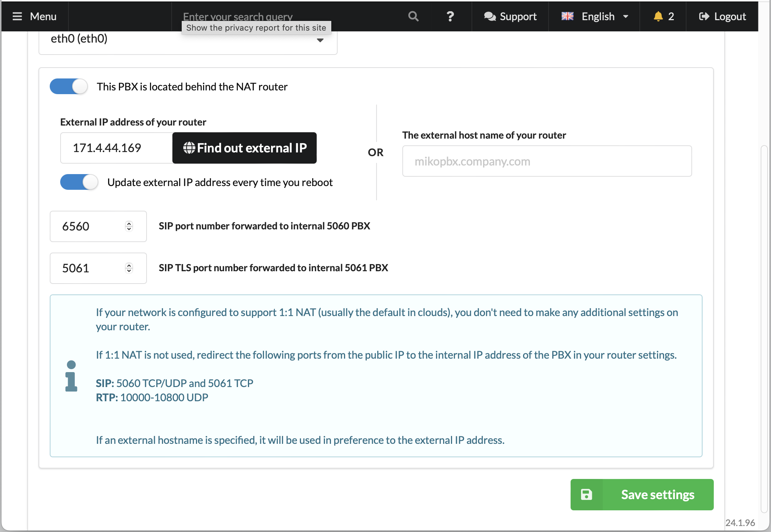The image size is (771, 532).
Task: Toggle PBX behind NAT router switch
Action: (x=69, y=86)
